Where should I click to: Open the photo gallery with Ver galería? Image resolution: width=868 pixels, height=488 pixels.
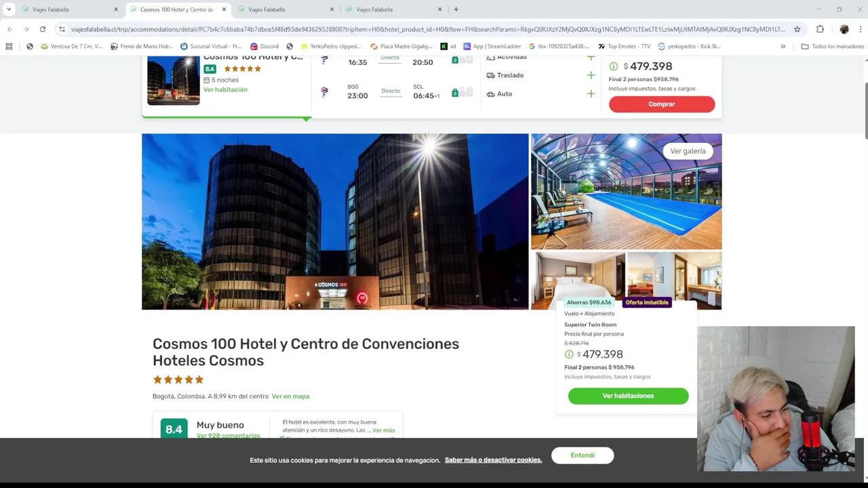click(x=688, y=151)
